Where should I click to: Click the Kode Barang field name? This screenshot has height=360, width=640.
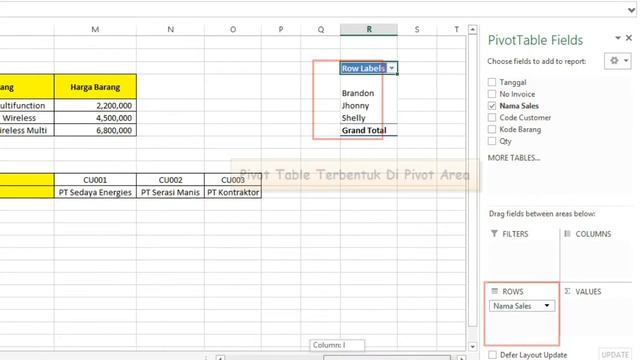(x=520, y=129)
